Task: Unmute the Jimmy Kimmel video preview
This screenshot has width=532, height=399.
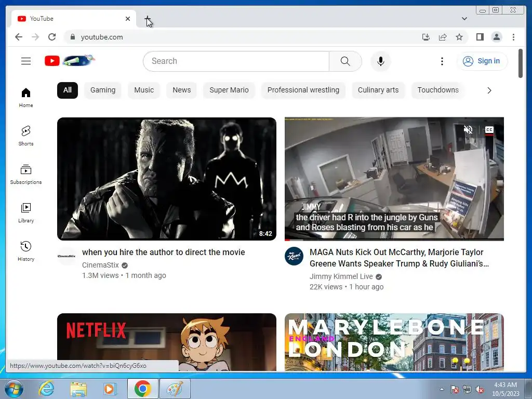Action: coord(468,129)
